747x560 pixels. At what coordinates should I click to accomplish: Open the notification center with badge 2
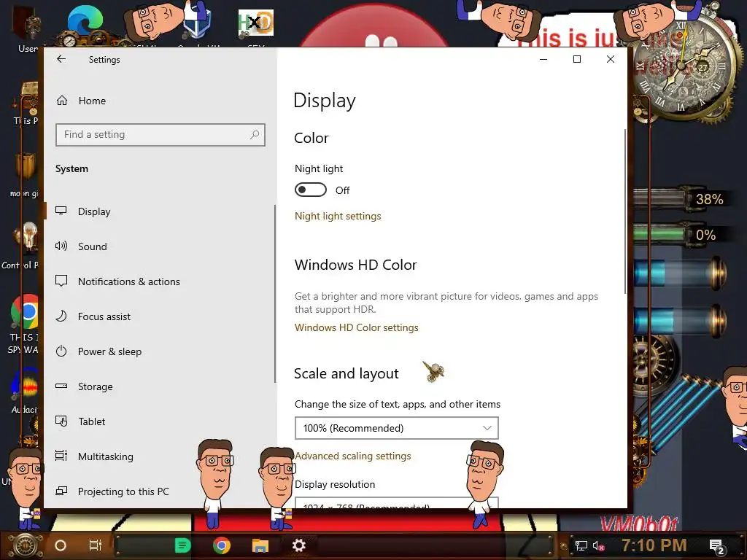pos(717,546)
